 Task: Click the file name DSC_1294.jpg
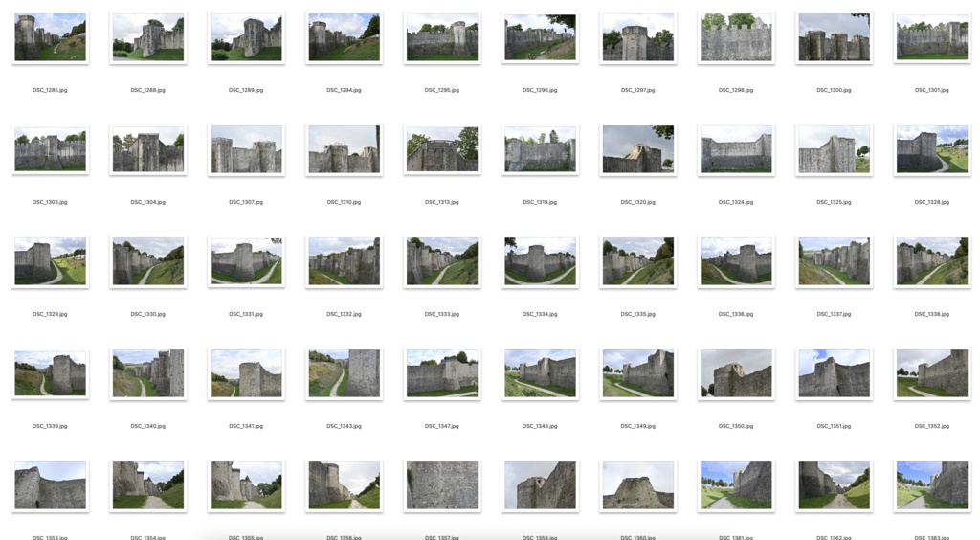(x=344, y=91)
